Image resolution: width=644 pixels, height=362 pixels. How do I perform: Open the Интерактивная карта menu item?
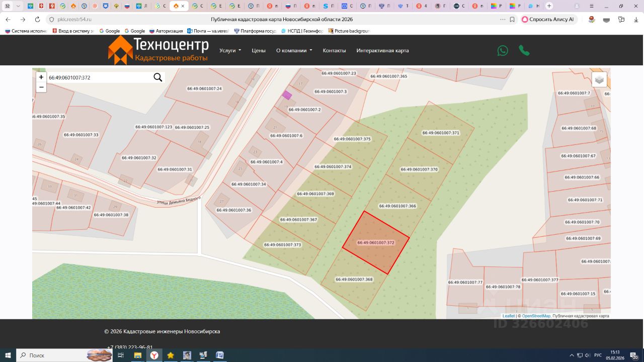coord(382,50)
